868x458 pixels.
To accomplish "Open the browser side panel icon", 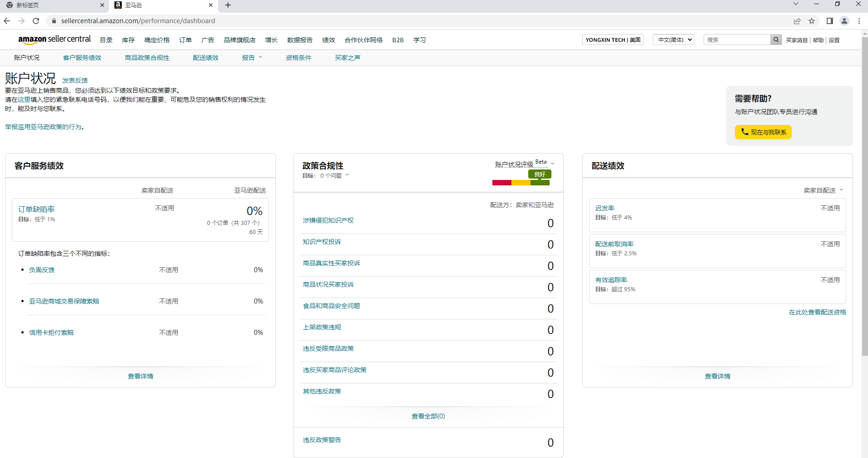I will [829, 21].
